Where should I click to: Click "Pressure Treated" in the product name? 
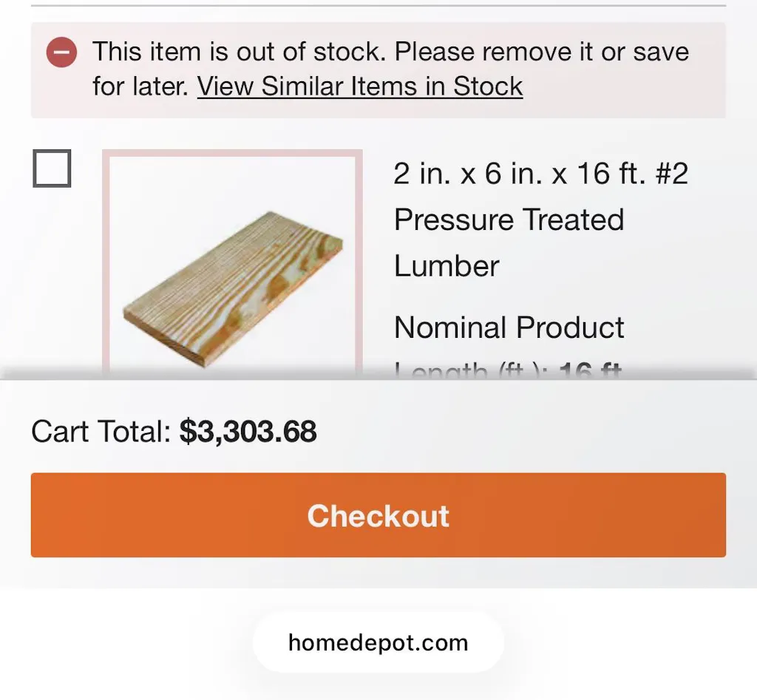509,220
